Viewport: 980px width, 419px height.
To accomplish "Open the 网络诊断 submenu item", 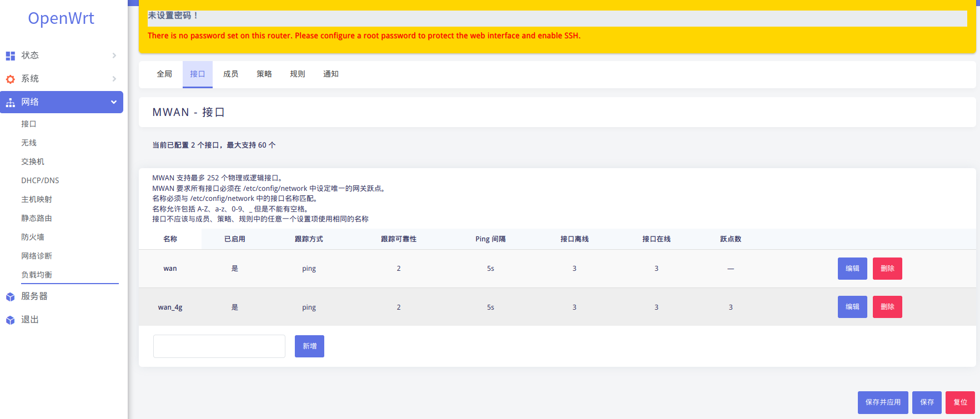I will pyautogui.click(x=37, y=256).
